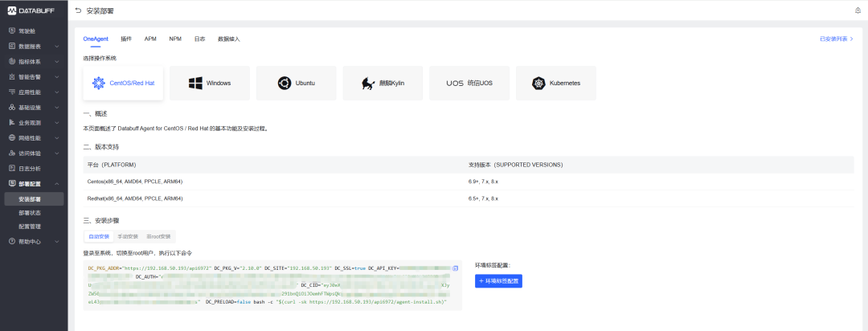Open the 已安装列表 link
The width and height of the screenshot is (868, 331).
click(x=837, y=39)
